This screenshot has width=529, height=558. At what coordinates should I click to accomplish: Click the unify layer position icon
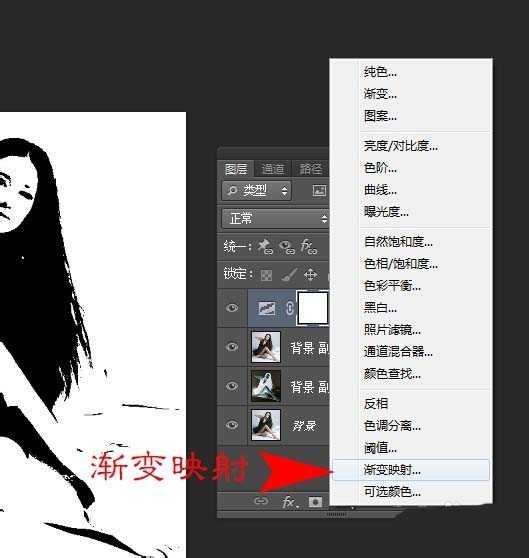coord(265,247)
